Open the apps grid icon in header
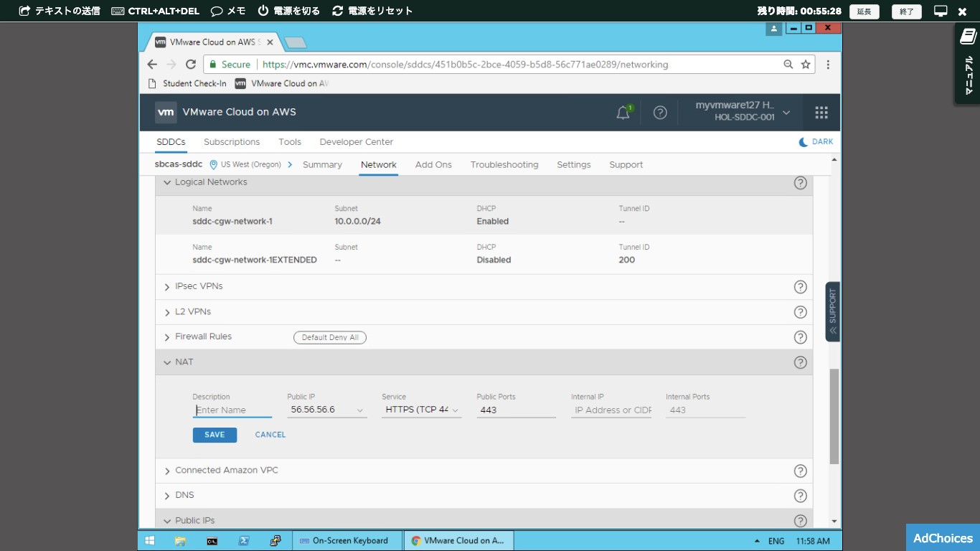Image resolution: width=980 pixels, height=551 pixels. coord(821,113)
